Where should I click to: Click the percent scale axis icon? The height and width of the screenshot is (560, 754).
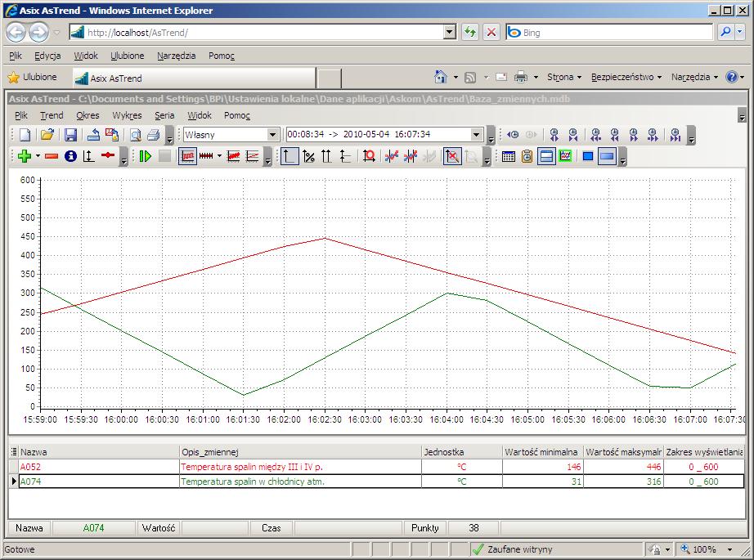(x=309, y=156)
